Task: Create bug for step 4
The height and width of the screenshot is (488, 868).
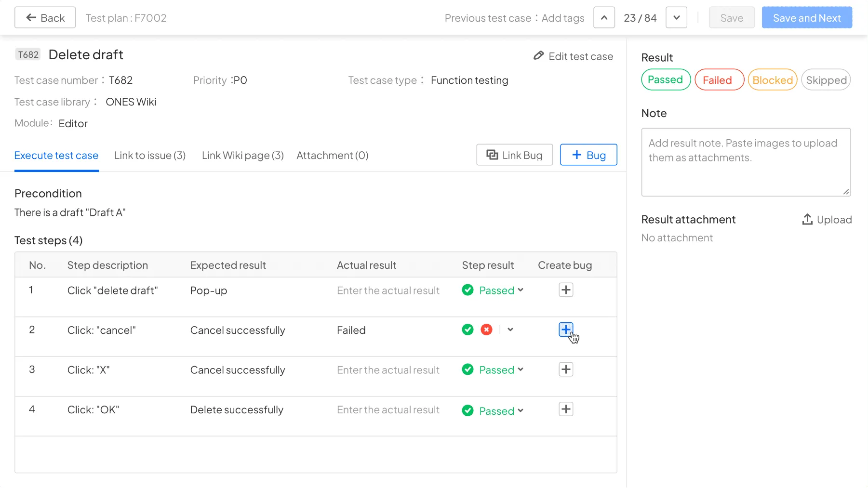Action: click(566, 409)
